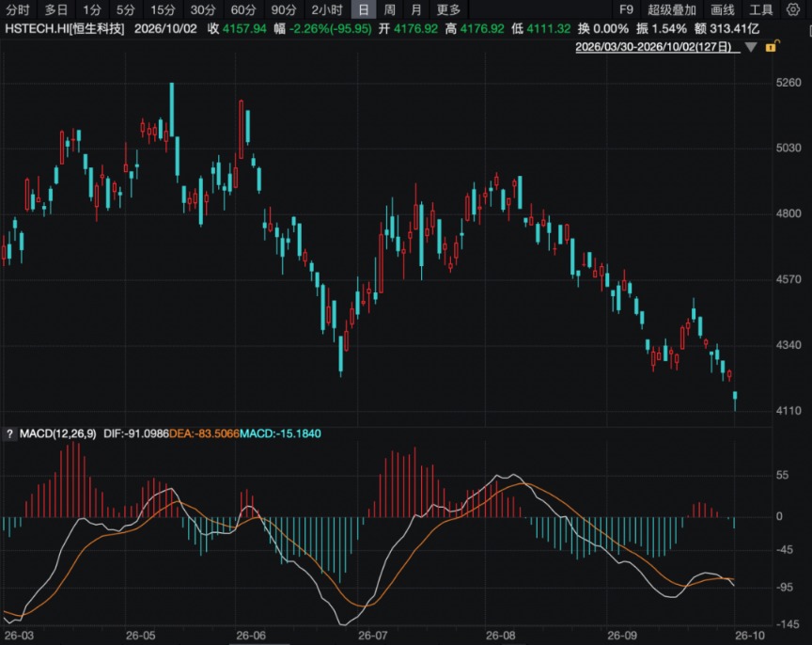The height and width of the screenshot is (645, 812).
Task: Open the 工具 tools menu
Action: [x=760, y=9]
